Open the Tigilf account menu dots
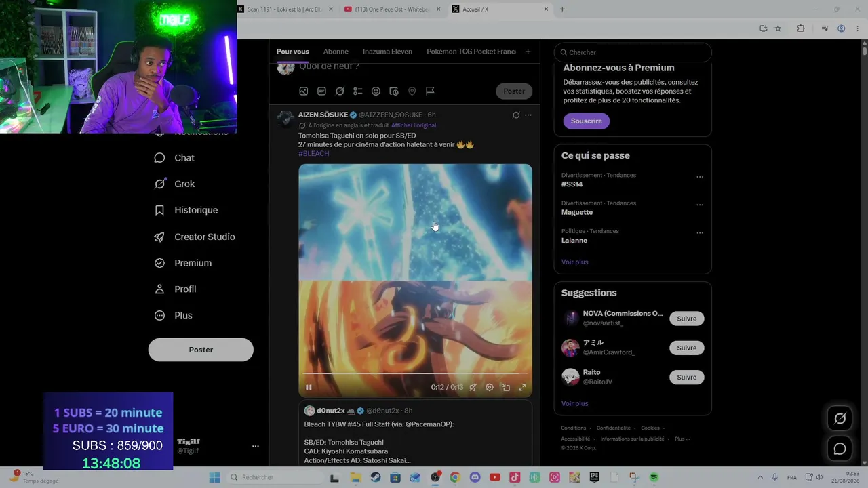This screenshot has height=488, width=868. (256, 446)
